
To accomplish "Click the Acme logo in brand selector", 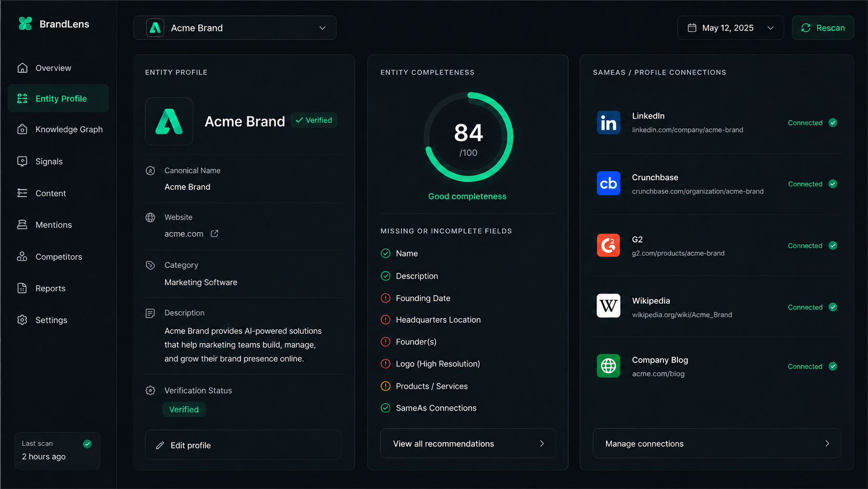I will click(155, 28).
